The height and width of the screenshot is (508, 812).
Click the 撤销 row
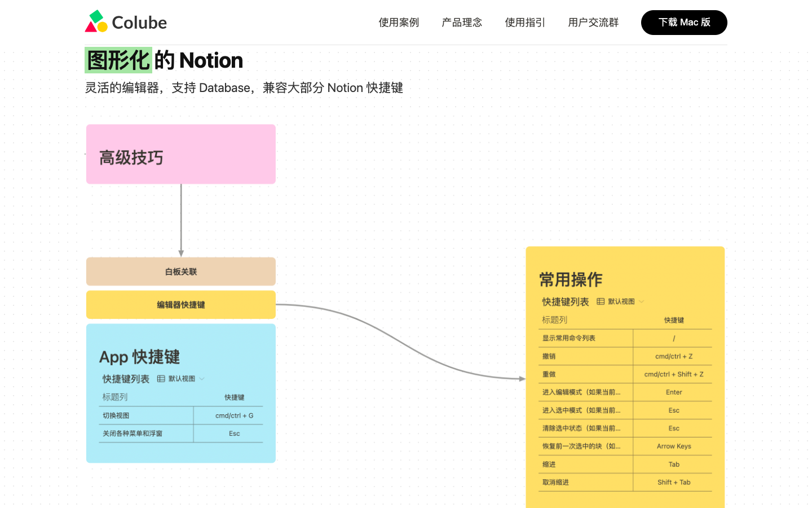point(625,356)
